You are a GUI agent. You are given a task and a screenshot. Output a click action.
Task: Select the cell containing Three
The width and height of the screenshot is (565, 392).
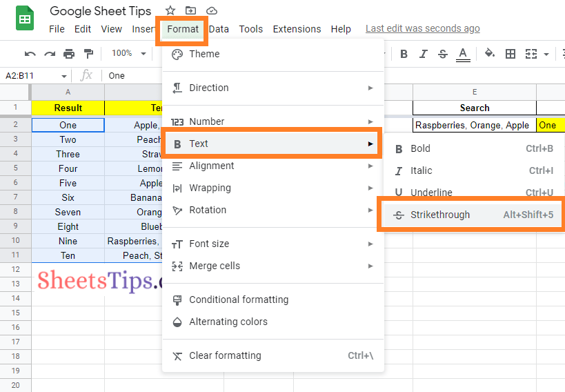pos(68,154)
